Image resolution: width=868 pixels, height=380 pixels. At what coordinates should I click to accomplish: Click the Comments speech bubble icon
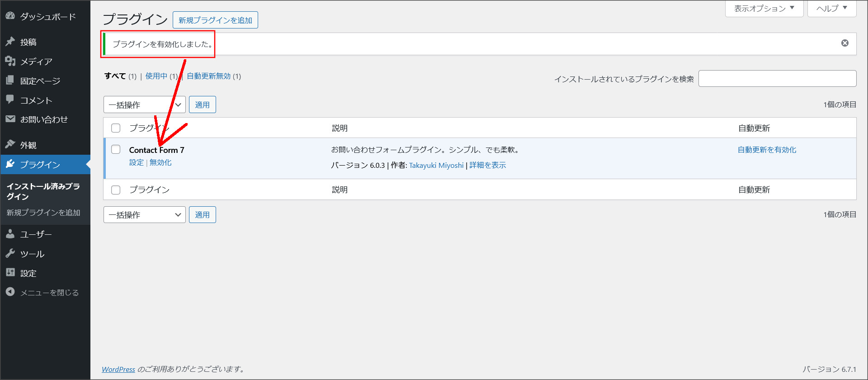click(x=10, y=100)
